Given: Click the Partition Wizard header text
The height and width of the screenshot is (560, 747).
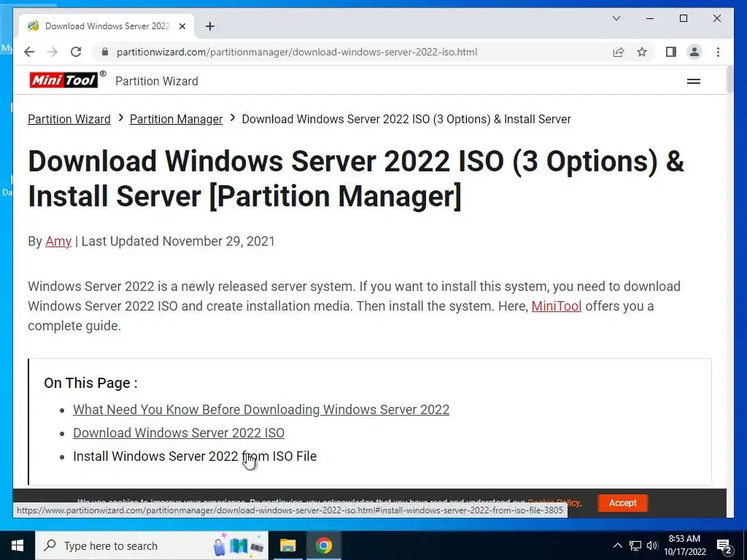Looking at the screenshot, I should tap(157, 81).
